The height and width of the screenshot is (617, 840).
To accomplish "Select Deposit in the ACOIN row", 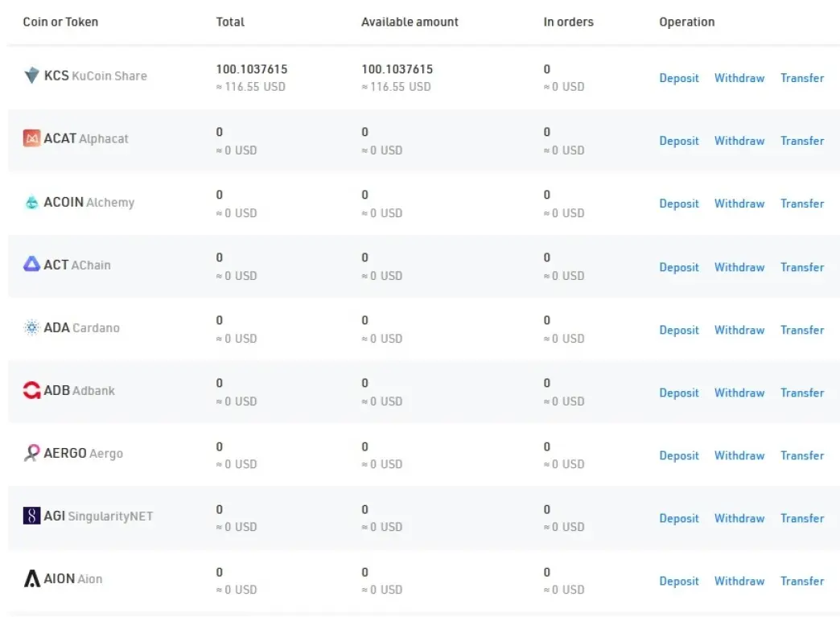I will click(679, 204).
